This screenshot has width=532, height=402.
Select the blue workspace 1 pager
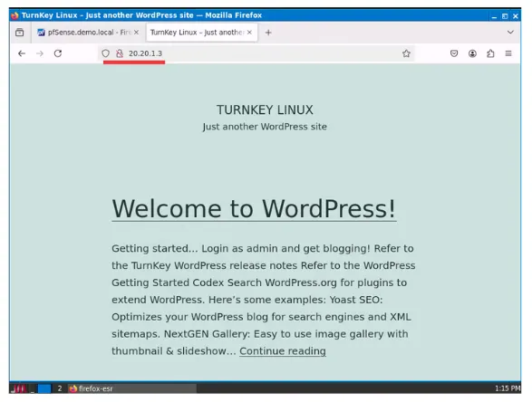44,388
